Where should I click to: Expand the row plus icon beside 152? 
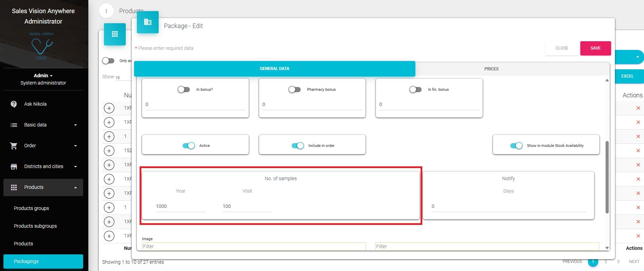click(109, 151)
